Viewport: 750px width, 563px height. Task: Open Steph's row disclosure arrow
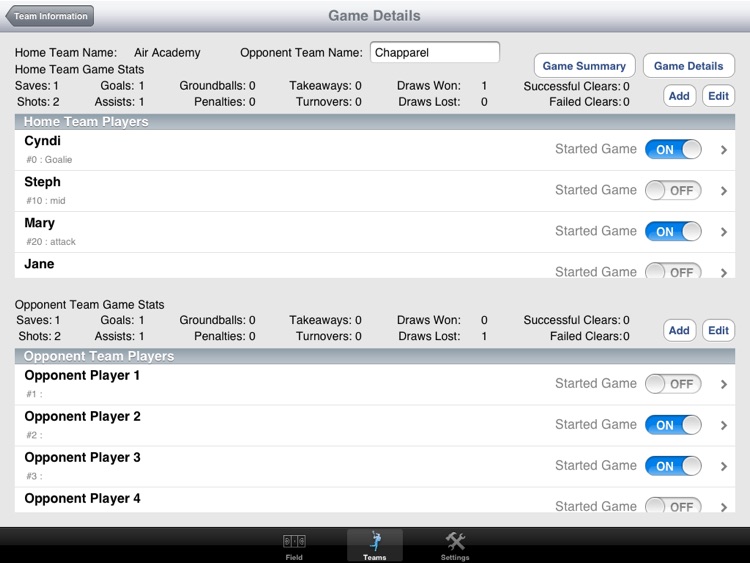[724, 191]
